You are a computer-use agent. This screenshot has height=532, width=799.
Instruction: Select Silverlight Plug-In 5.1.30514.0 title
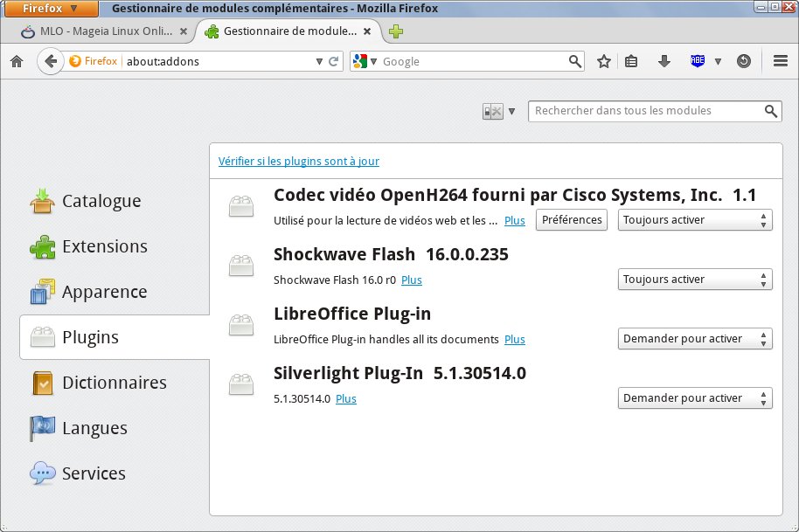tap(399, 373)
